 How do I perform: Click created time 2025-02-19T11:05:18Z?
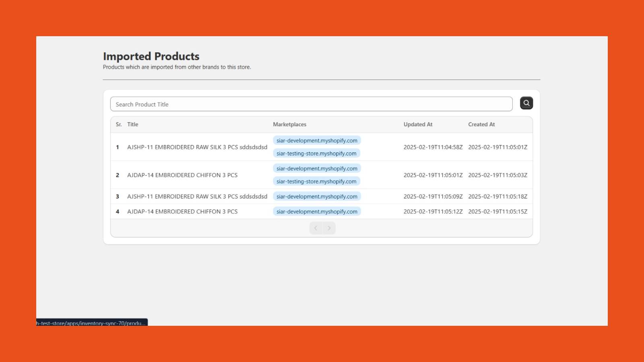pos(498,196)
